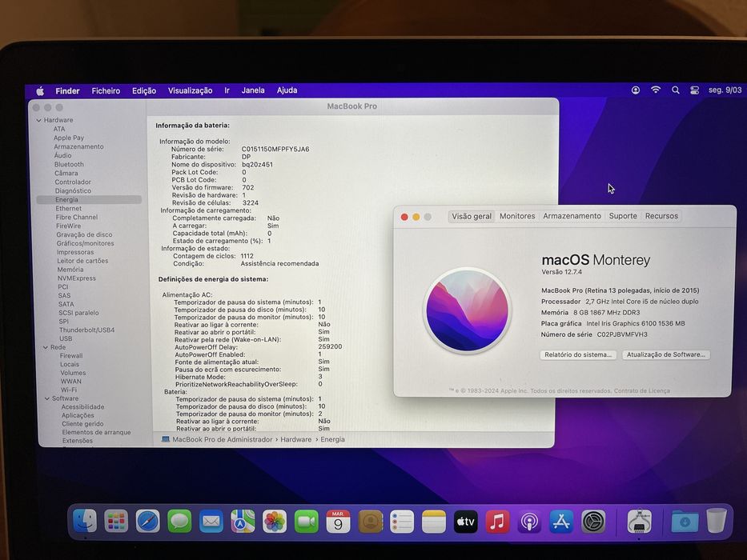Collapse the Rede section in sidebar

tap(46, 348)
